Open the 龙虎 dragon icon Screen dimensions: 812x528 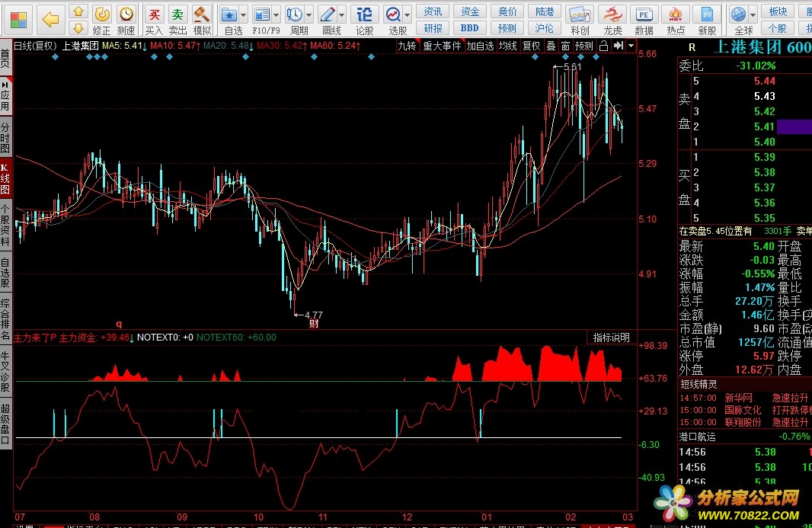612,14
